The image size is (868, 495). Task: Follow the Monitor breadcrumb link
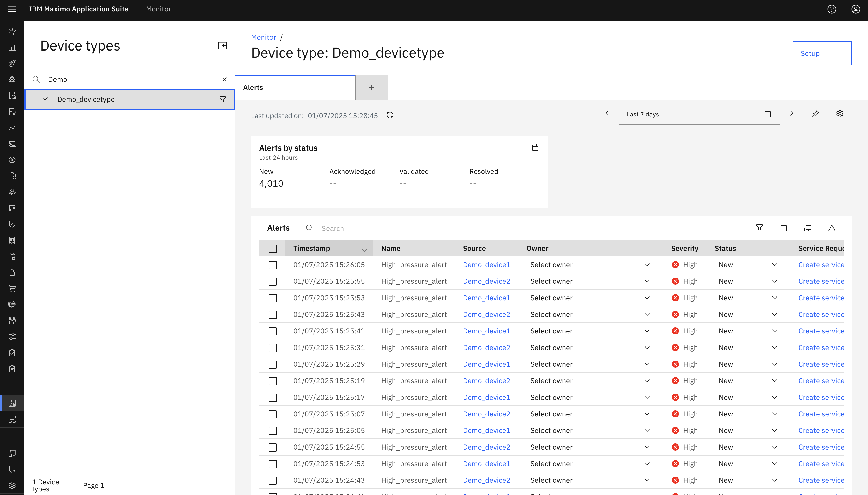(263, 37)
